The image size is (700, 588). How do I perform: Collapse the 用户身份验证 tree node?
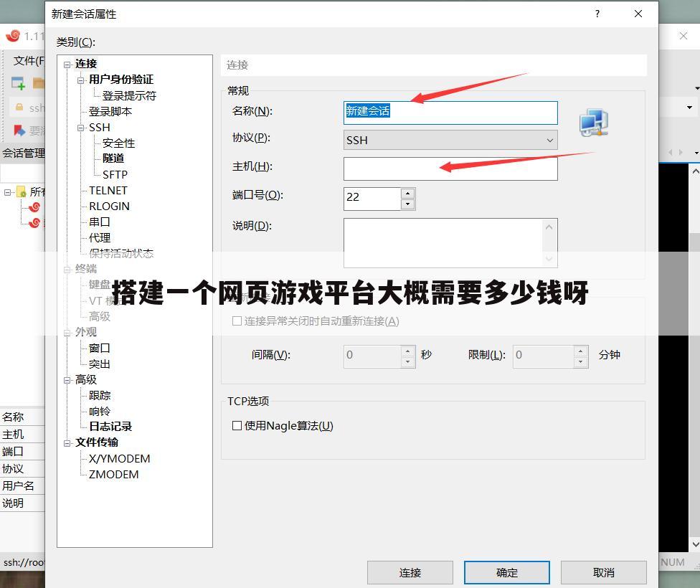[x=81, y=80]
